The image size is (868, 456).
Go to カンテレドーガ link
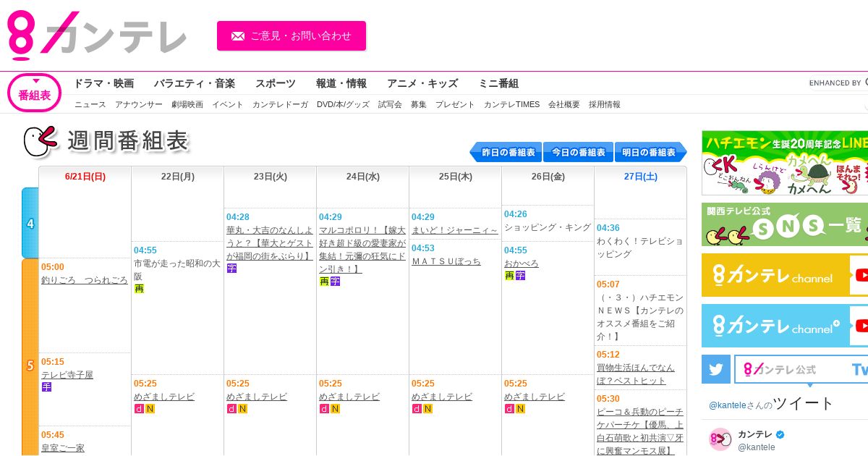tap(280, 104)
